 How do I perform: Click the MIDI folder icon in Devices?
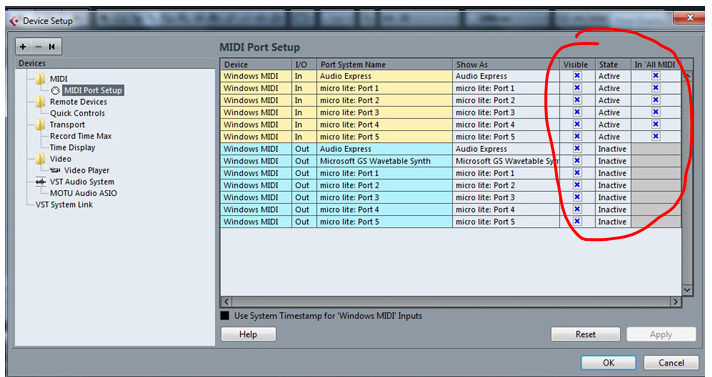[40, 79]
